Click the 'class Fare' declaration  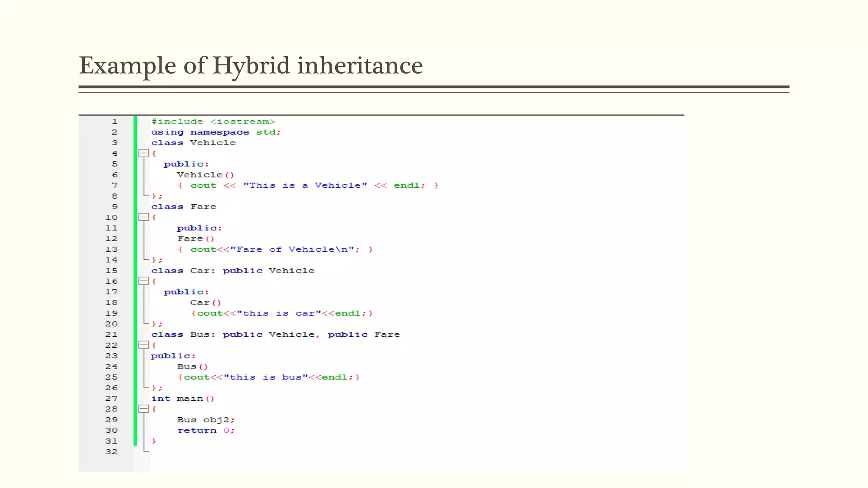point(184,207)
